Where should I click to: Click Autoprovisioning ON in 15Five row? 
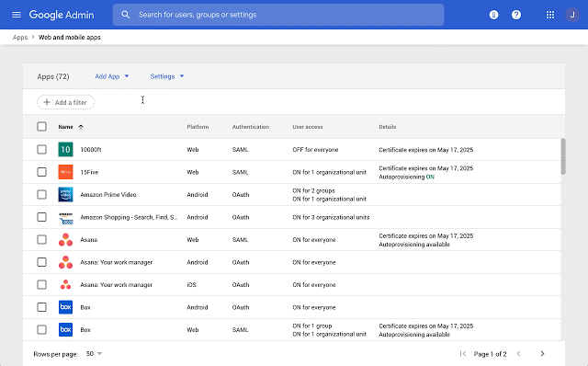pos(406,177)
